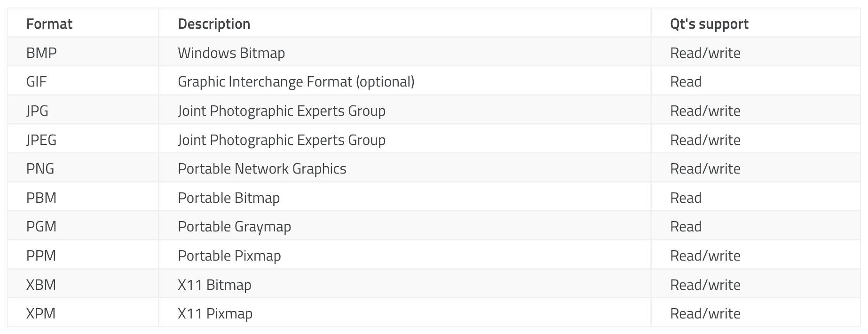This screenshot has height=334, width=868.
Task: Select the PNG format cell
Action: tap(40, 169)
